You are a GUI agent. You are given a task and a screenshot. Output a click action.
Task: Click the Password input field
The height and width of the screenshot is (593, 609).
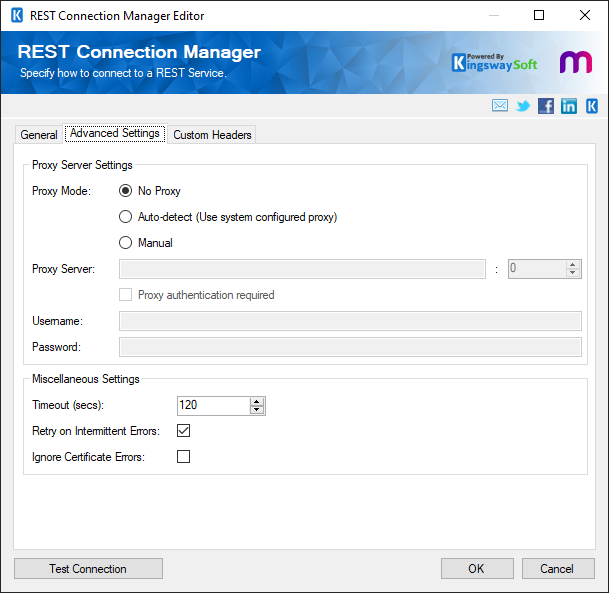click(350, 347)
